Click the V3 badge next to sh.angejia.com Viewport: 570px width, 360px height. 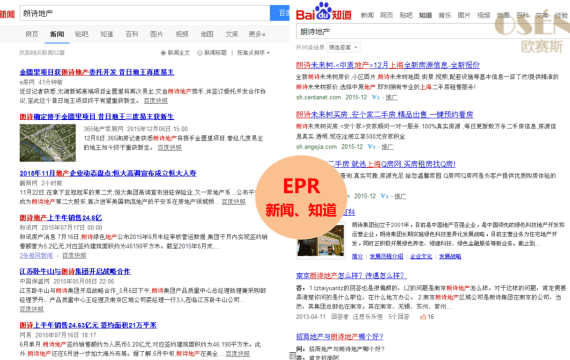[x=371, y=147]
